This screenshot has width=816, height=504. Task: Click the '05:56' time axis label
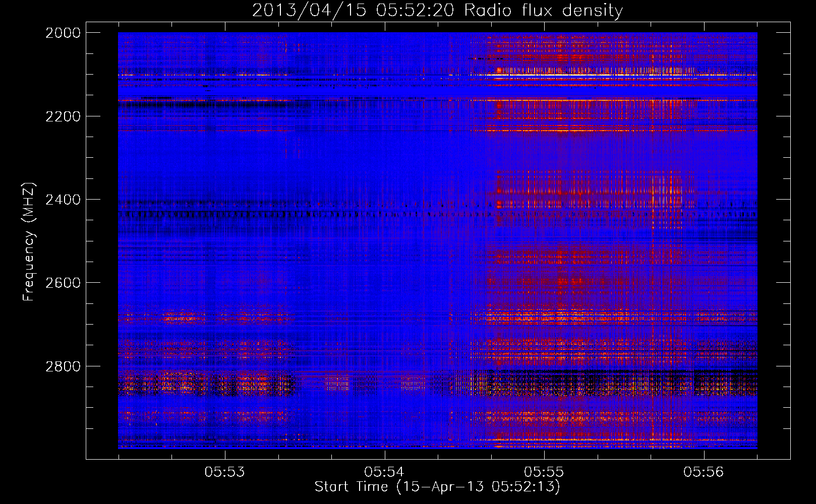704,472
